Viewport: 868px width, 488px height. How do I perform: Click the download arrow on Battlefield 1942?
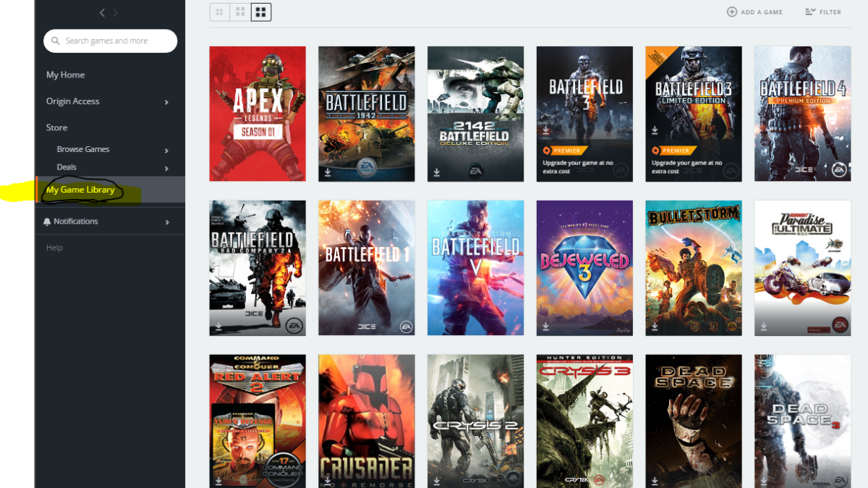pyautogui.click(x=328, y=172)
